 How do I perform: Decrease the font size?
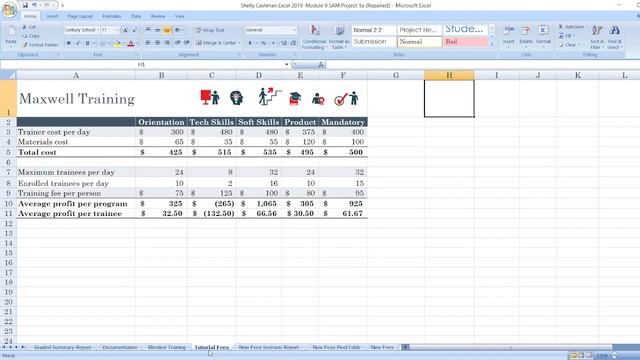pyautogui.click(x=134, y=30)
